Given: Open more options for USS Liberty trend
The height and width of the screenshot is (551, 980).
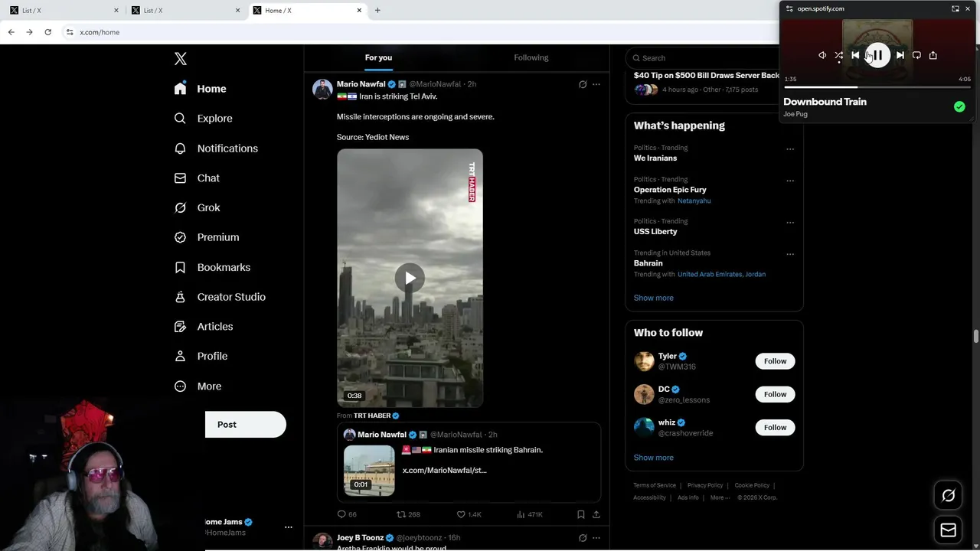Looking at the screenshot, I should tap(790, 223).
